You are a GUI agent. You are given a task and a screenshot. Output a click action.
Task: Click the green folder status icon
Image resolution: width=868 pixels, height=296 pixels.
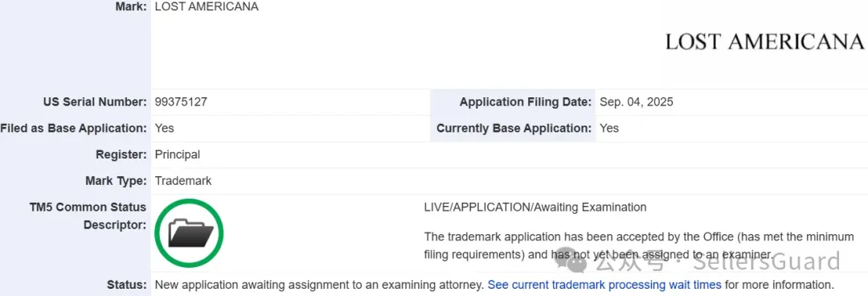[x=189, y=233]
